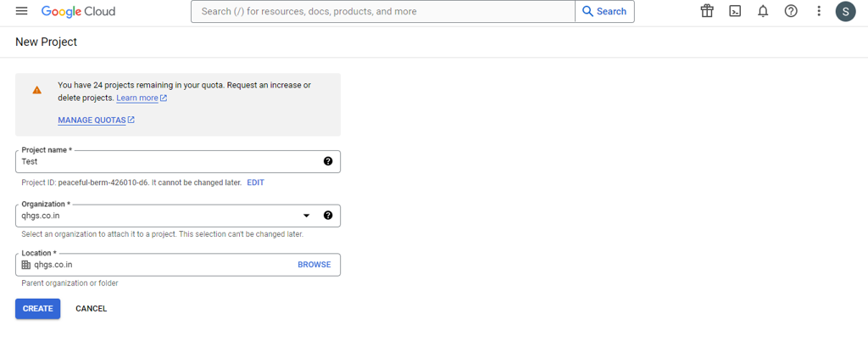Open the account avatar S
Image resolution: width=868 pixels, height=359 pixels.
click(845, 11)
